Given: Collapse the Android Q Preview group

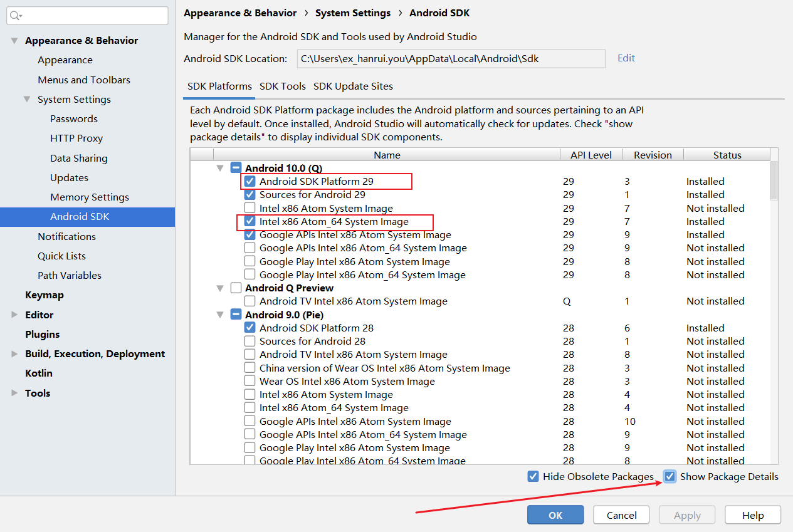Looking at the screenshot, I should point(220,288).
